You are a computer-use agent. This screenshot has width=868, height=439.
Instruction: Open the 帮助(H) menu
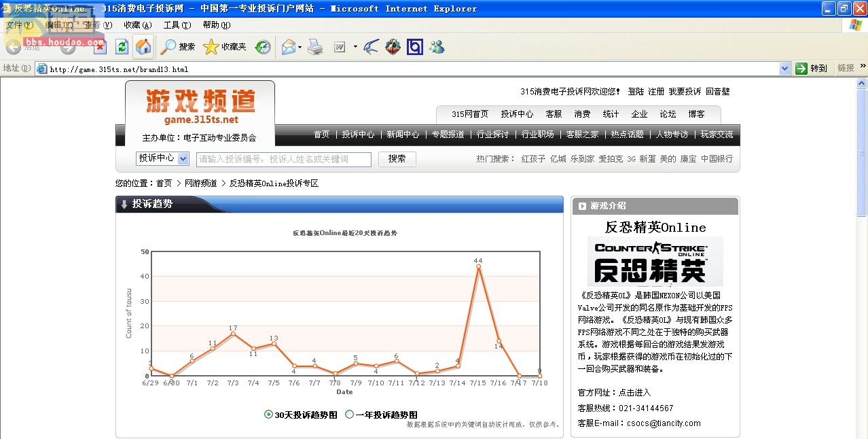[217, 25]
